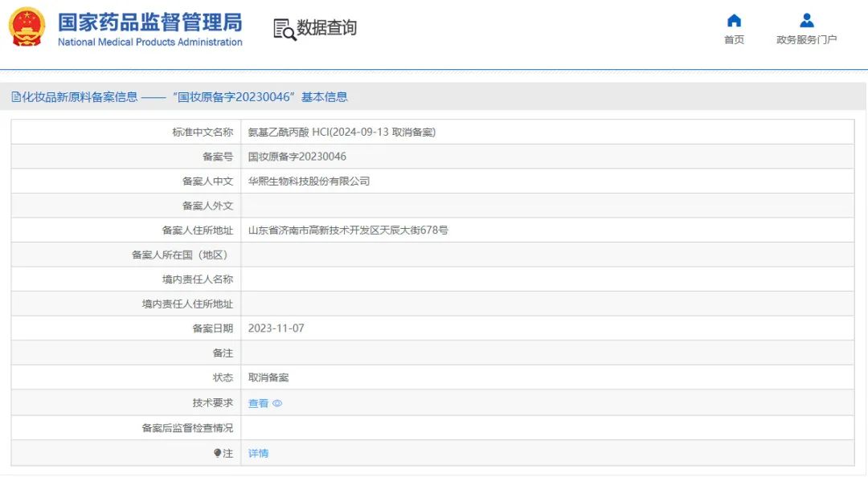Open 政务服务门户 user portal icon
Image resolution: width=868 pixels, height=477 pixels.
[807, 21]
